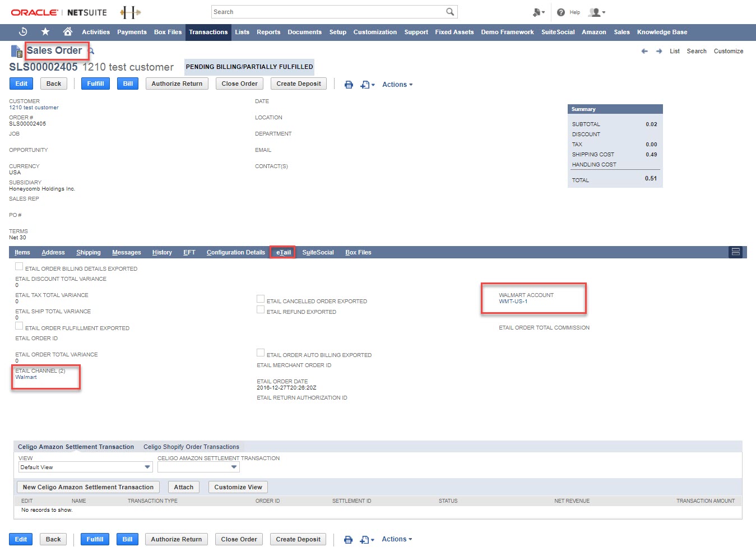
Task: Click the SETTLEMENT ID column header
Action: click(351, 501)
